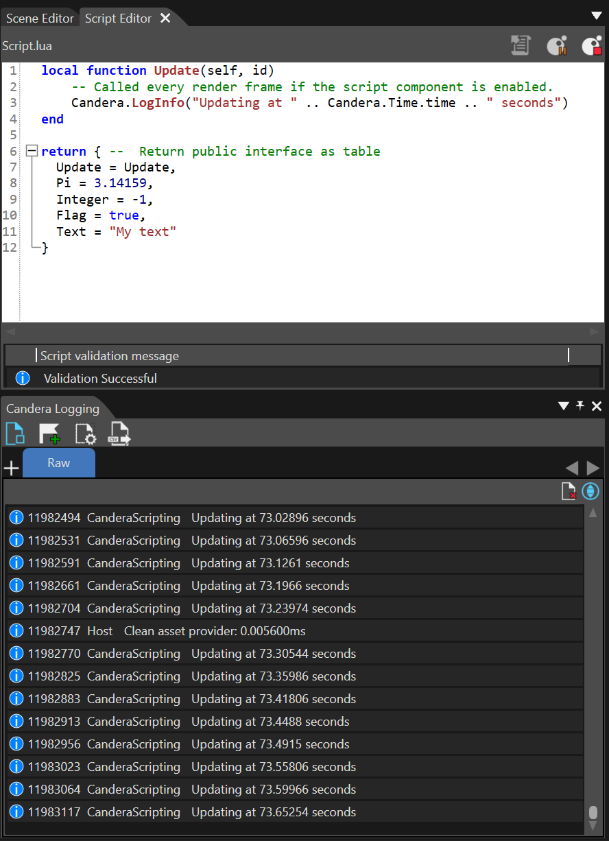Select the Raw log tab
This screenshot has height=841, width=609.
(x=59, y=463)
